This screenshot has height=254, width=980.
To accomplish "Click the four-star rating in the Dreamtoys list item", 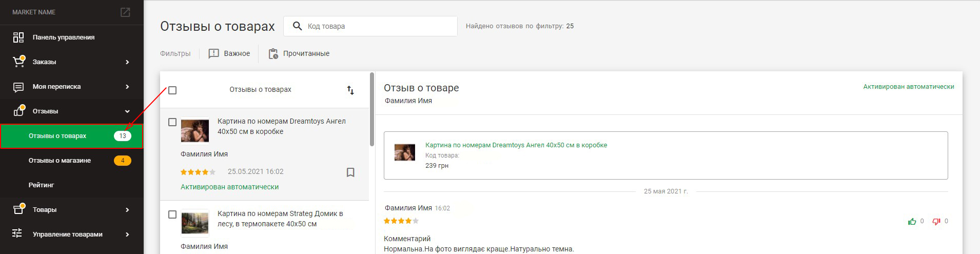I will (198, 172).
